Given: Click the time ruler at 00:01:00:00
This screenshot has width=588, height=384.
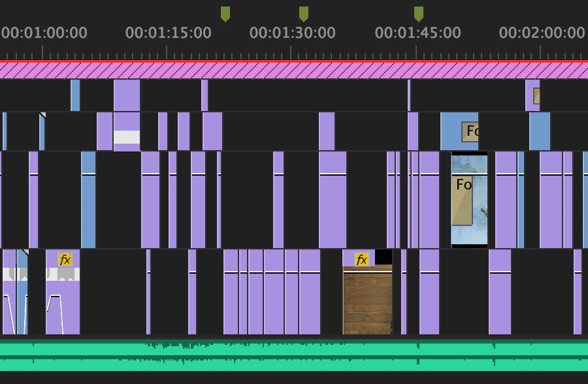Looking at the screenshot, I should [x=44, y=33].
